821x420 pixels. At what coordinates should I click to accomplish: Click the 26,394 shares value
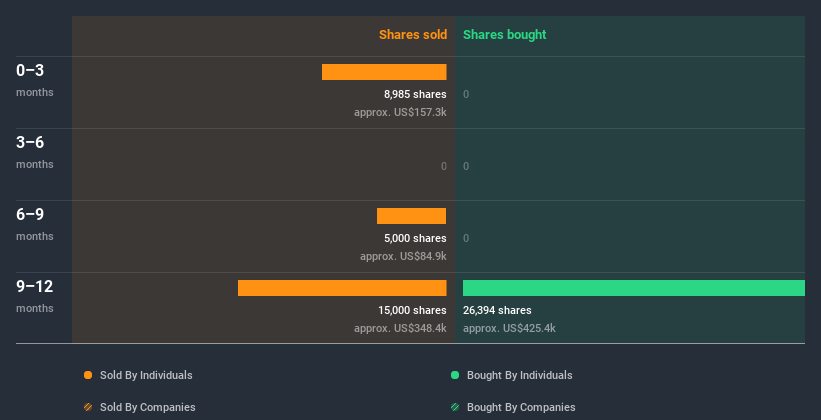[x=497, y=311]
